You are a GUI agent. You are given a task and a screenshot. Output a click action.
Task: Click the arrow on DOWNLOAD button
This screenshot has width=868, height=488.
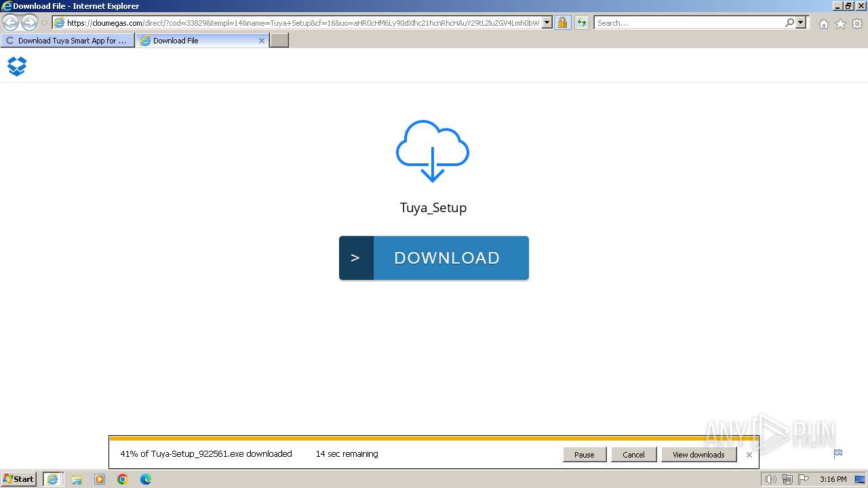[356, 258]
